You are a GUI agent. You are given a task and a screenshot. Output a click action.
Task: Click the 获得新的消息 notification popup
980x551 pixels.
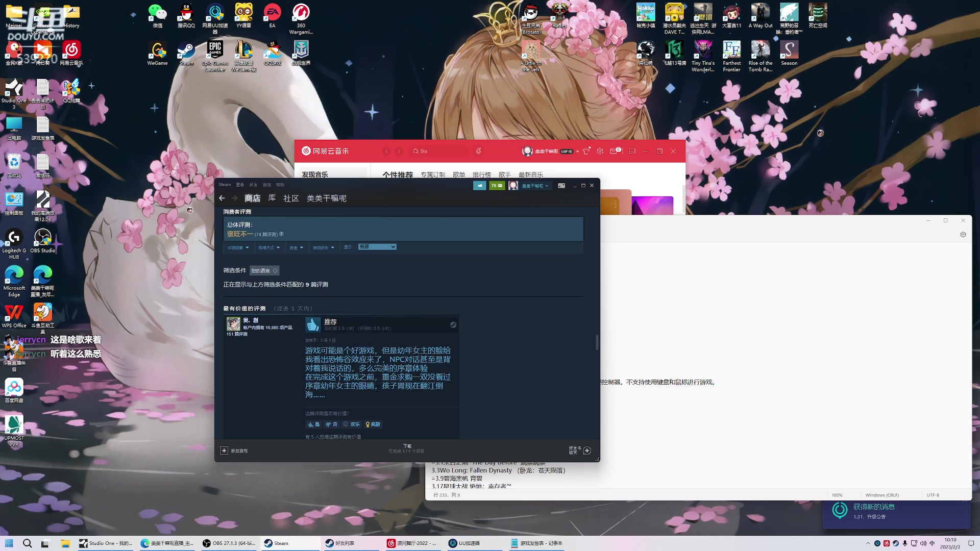pos(896,514)
